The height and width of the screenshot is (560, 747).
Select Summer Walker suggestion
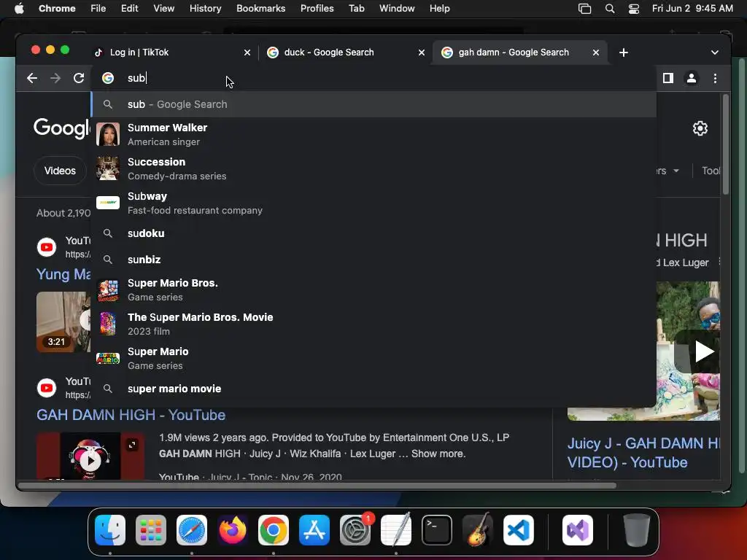(x=374, y=134)
